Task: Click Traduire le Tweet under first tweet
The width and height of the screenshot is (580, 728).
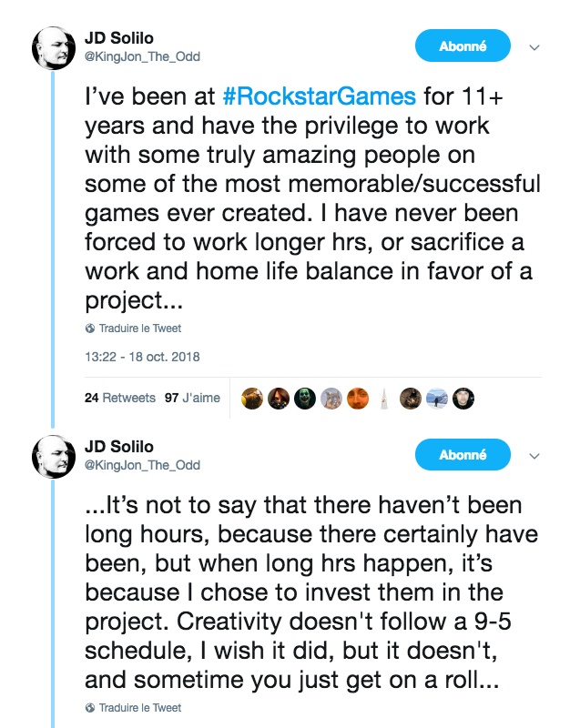Action: (x=139, y=328)
